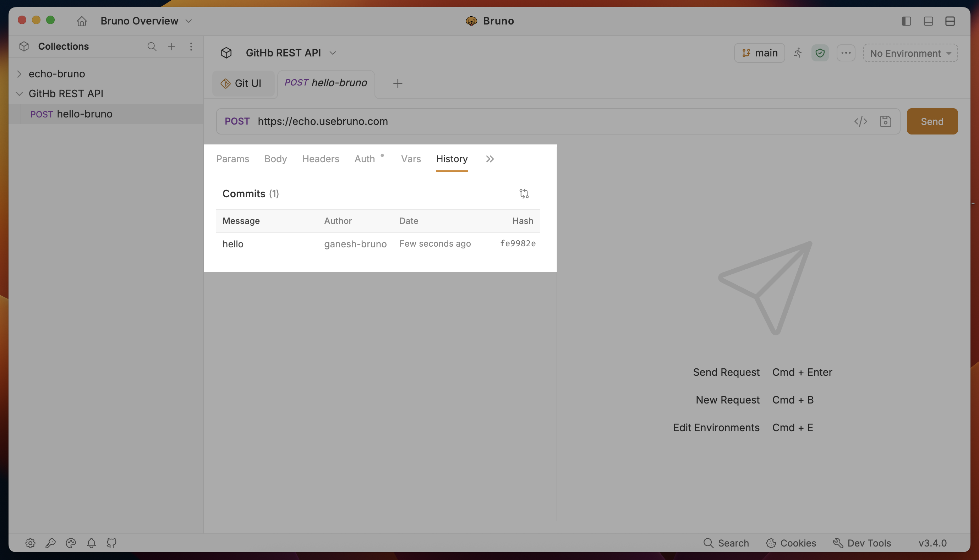Click the green shield icon

click(820, 53)
